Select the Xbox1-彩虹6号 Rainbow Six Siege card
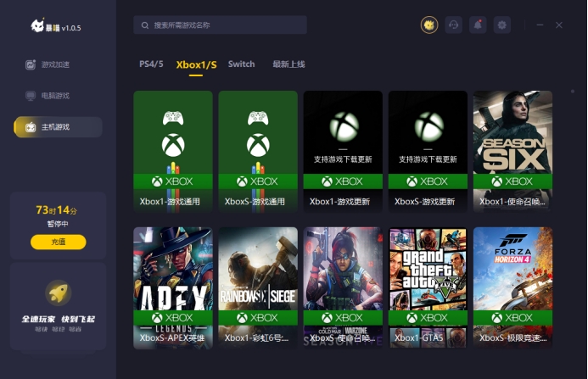 pyautogui.click(x=258, y=288)
